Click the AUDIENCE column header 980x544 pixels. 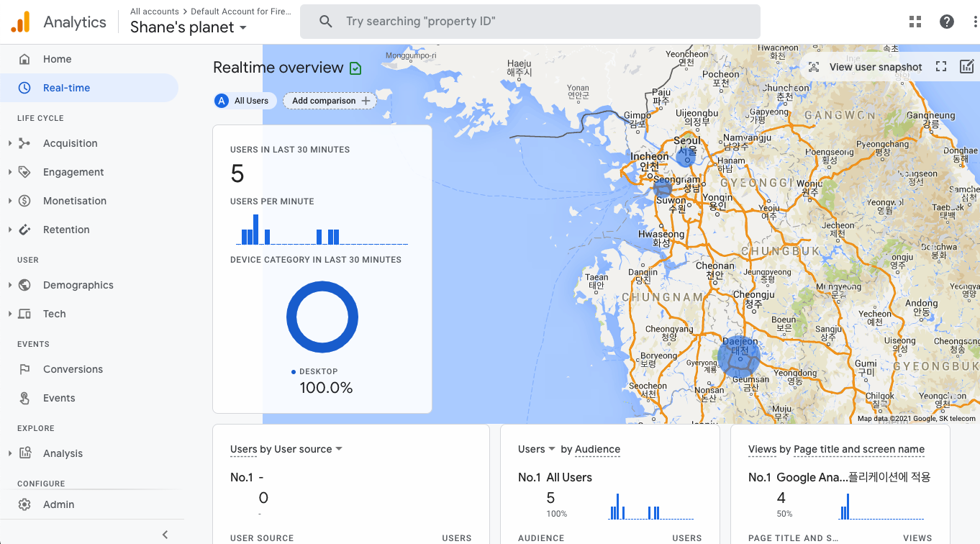coord(541,538)
